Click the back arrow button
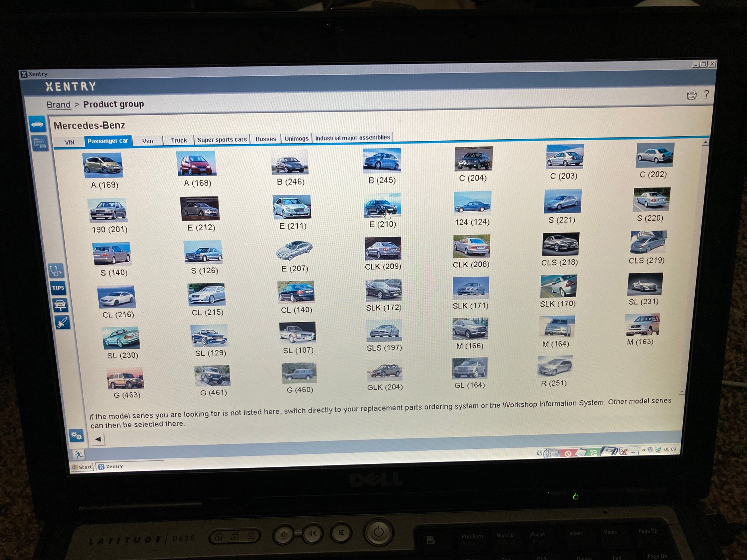 [x=98, y=439]
